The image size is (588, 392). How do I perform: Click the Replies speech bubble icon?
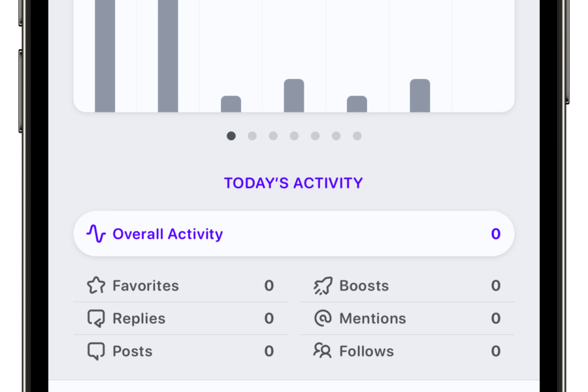pos(97,318)
